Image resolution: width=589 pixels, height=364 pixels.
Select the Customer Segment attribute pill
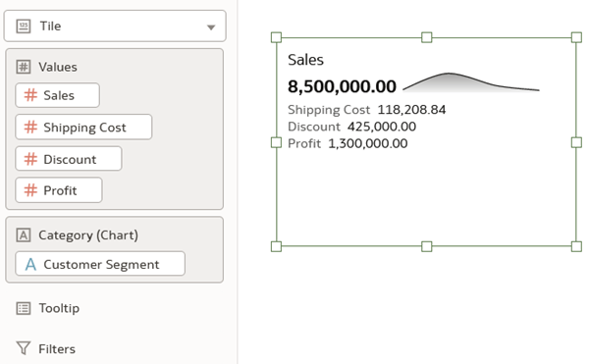(100, 264)
